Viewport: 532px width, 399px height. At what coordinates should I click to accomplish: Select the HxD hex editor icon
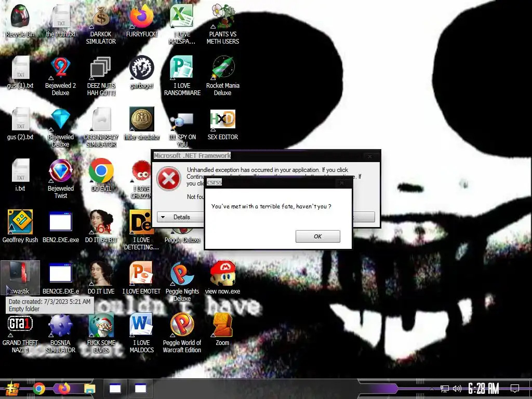click(x=223, y=124)
